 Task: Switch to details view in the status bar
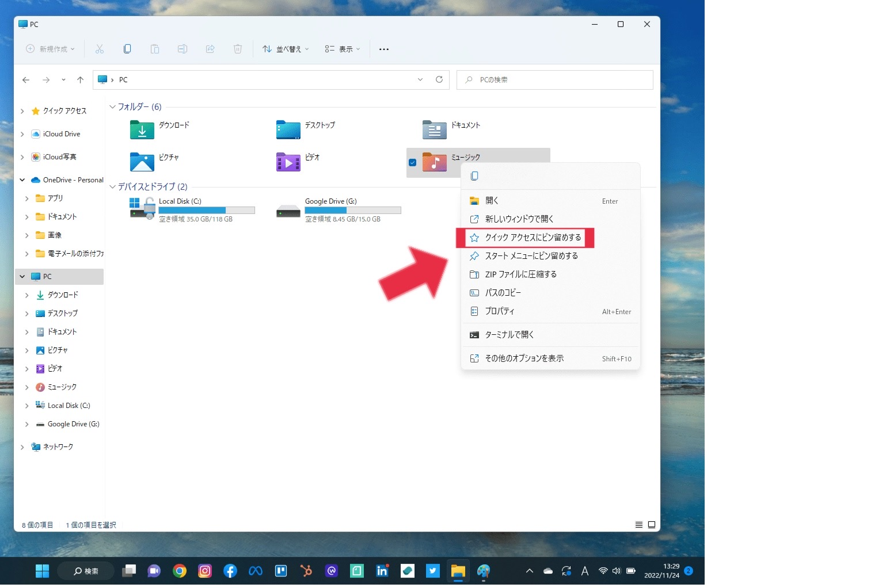tap(638, 524)
